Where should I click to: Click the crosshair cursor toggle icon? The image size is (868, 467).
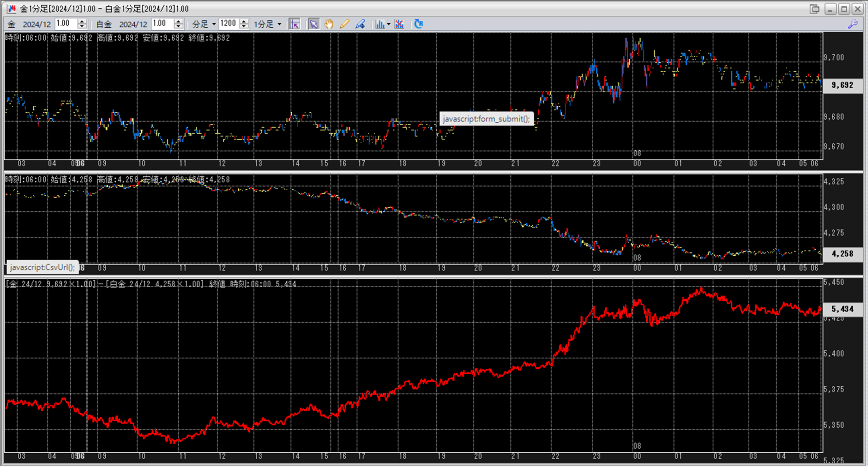point(295,24)
